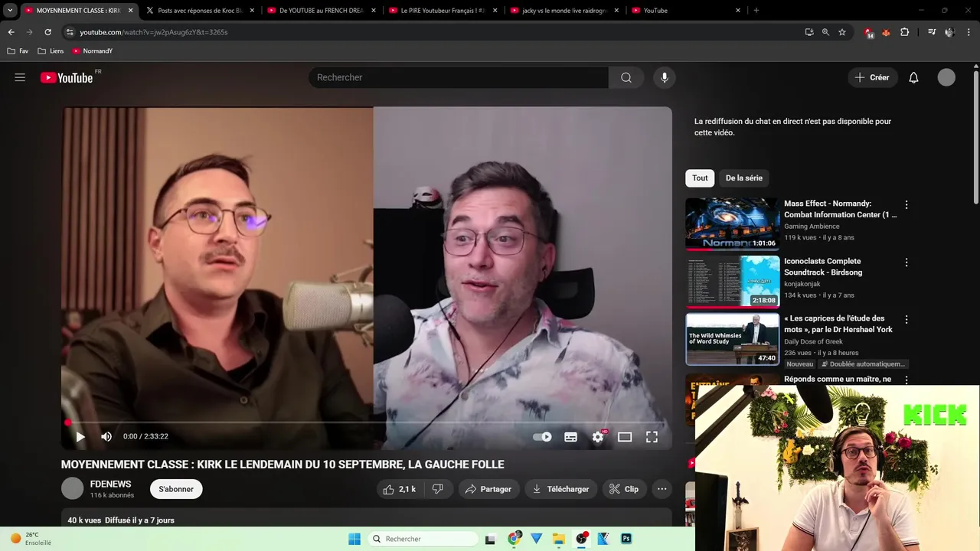Click the Télécharger download button

pos(560,489)
